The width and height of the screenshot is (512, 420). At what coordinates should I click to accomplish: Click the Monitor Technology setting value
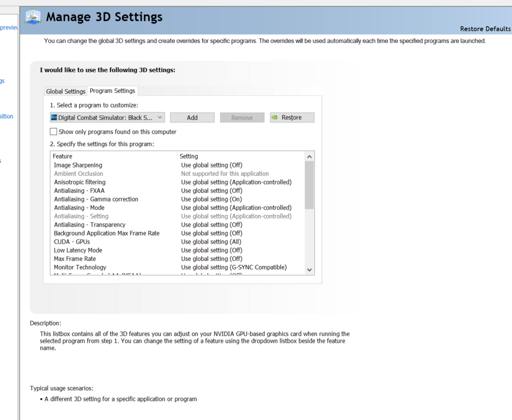pos(234,267)
